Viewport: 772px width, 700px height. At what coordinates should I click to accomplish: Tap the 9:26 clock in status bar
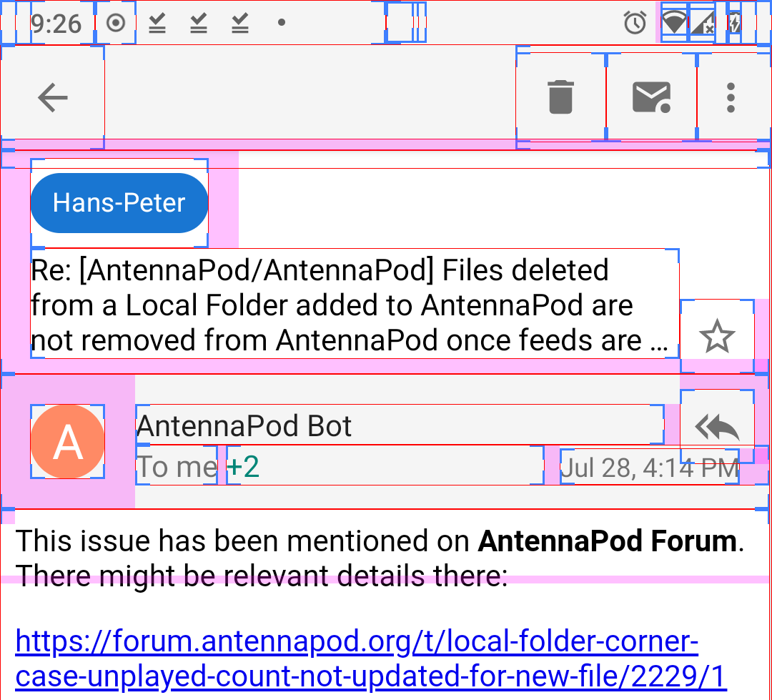pos(55,23)
